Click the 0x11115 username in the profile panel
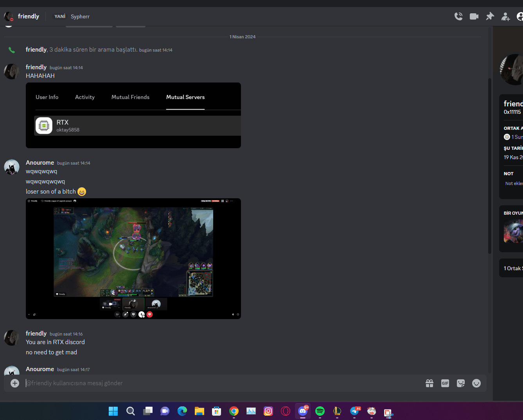 (512, 112)
